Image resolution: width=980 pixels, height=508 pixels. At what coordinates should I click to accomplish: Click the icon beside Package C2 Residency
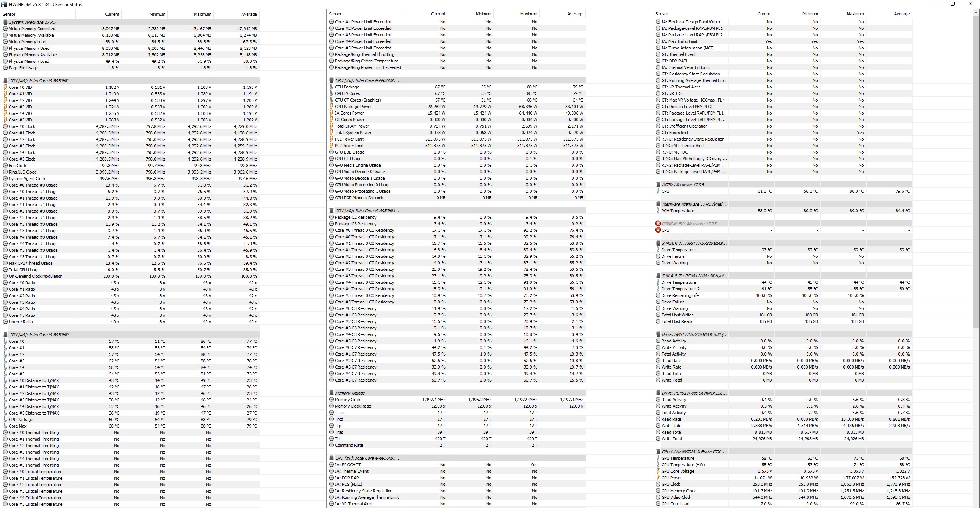coord(332,217)
